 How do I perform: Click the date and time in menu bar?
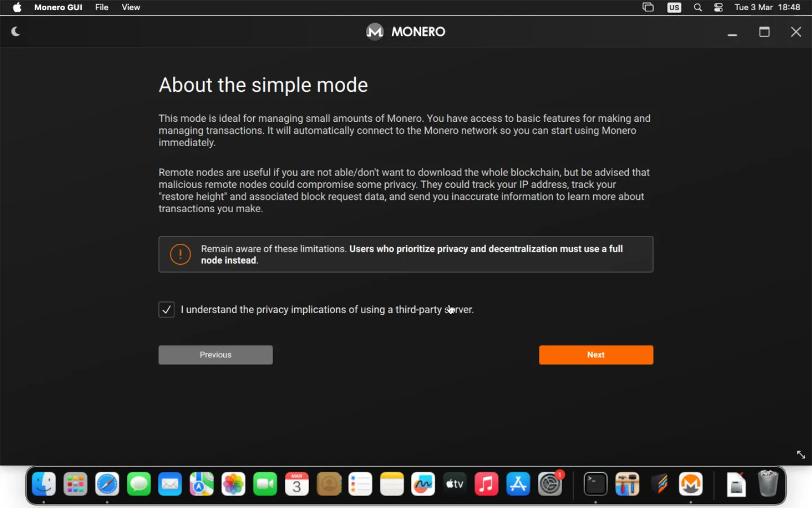click(767, 7)
